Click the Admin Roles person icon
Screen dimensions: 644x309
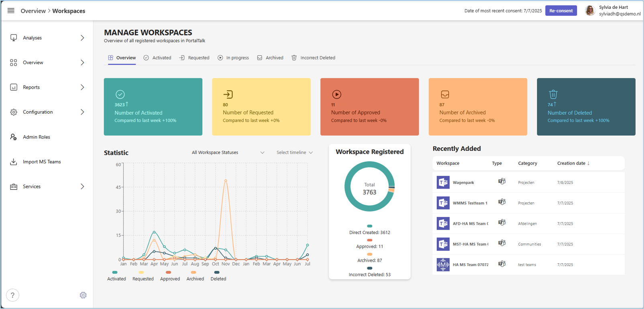click(14, 137)
